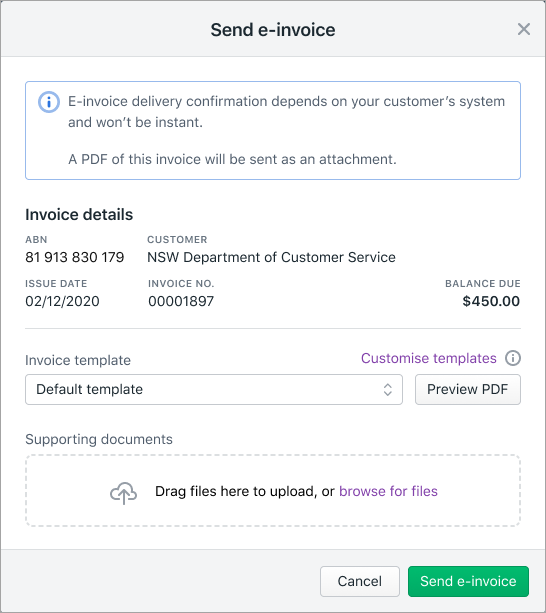Click info icon beside Customise templates
Viewport: 546px width, 613px height.
click(x=513, y=358)
